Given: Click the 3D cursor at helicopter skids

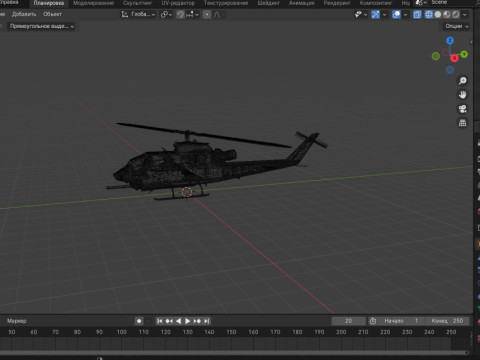Looking at the screenshot, I should pos(187,192).
